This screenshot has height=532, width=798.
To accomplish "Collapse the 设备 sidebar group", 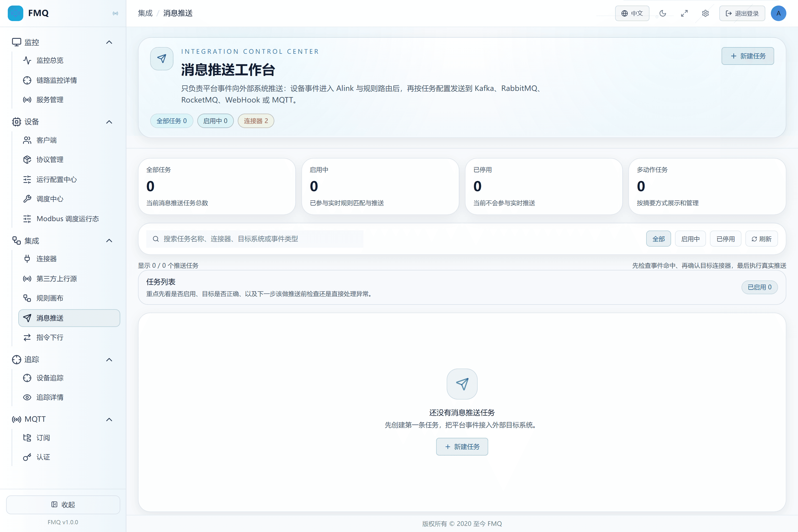I will pyautogui.click(x=109, y=122).
